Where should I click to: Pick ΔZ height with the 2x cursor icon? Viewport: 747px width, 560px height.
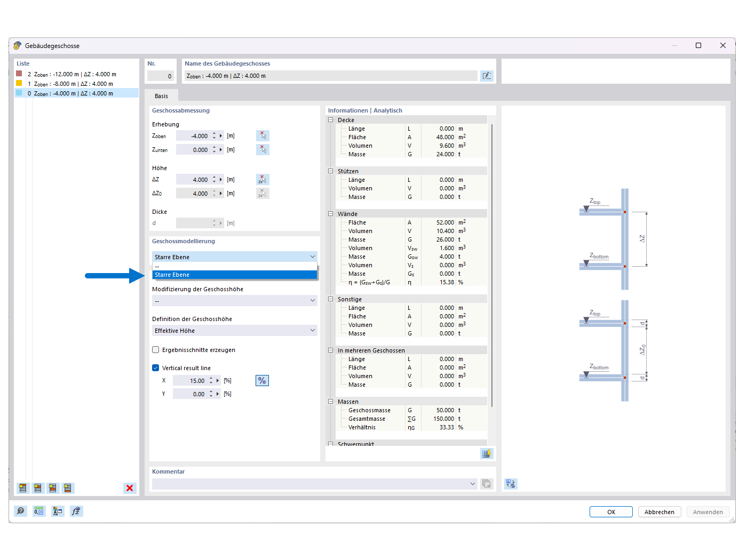263,179
